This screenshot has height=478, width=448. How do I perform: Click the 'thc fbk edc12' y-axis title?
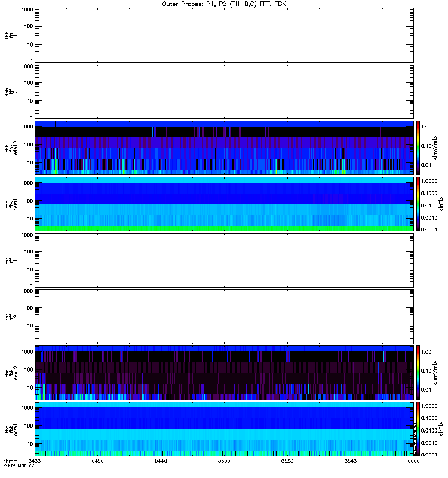point(11,372)
